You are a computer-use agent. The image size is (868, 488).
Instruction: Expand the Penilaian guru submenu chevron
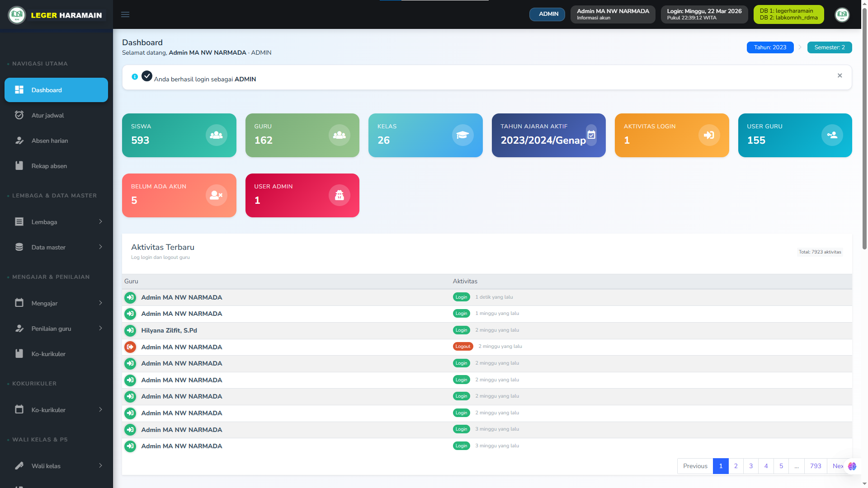click(x=100, y=328)
